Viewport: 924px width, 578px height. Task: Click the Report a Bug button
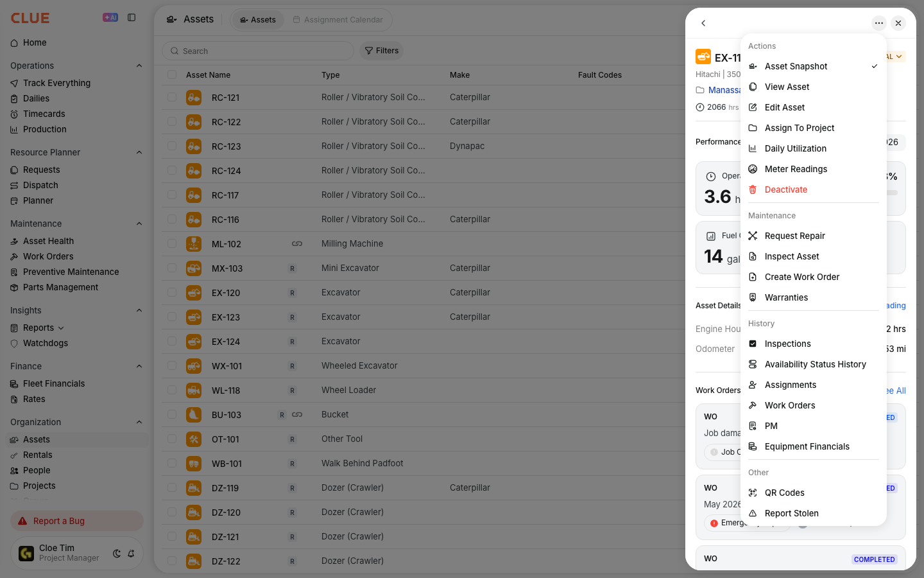[x=77, y=521]
